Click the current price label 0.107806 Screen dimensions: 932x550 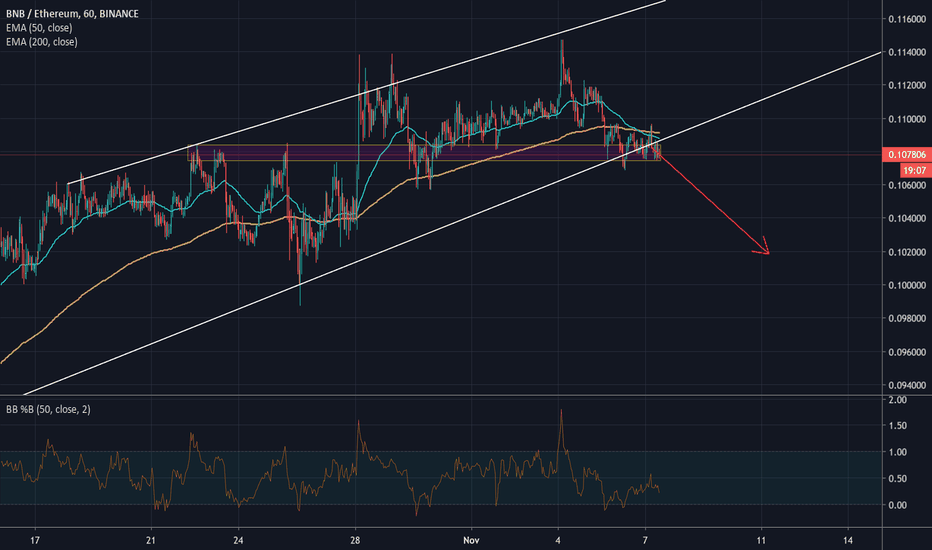[907, 155]
